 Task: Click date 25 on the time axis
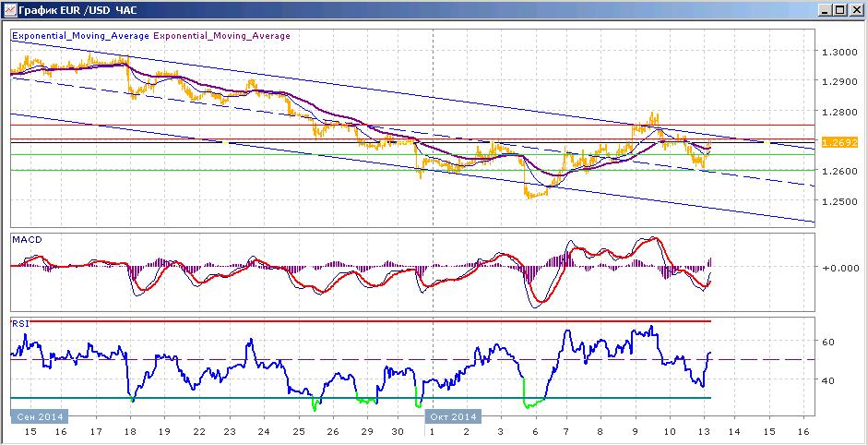[298, 432]
